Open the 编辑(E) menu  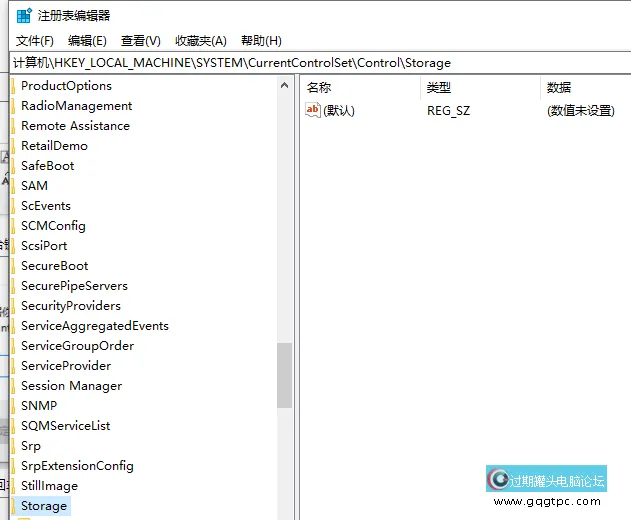pos(87,40)
